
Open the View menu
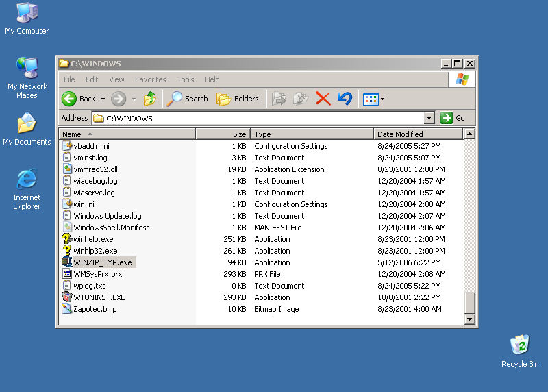116,79
